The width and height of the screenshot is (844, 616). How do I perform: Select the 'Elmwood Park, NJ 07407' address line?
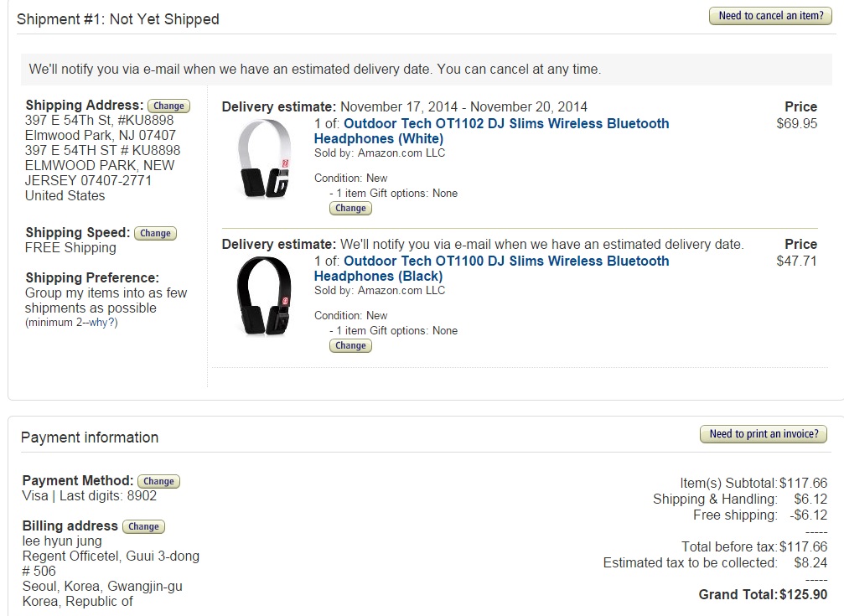coord(100,135)
